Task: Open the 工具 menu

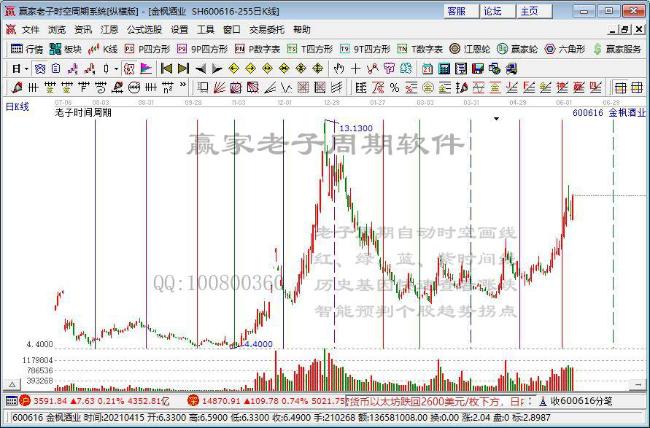Action: 206,30
